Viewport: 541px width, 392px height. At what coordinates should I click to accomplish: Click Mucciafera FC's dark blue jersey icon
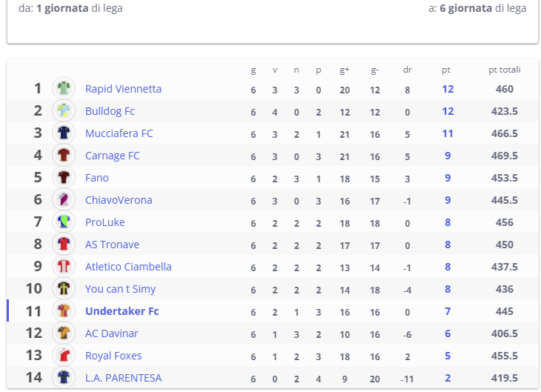tap(64, 133)
